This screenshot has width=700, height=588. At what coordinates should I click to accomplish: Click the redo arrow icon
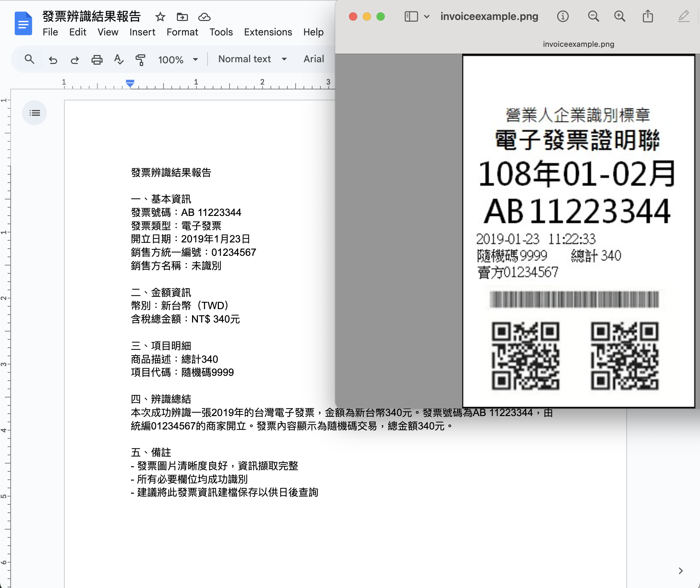(75, 60)
